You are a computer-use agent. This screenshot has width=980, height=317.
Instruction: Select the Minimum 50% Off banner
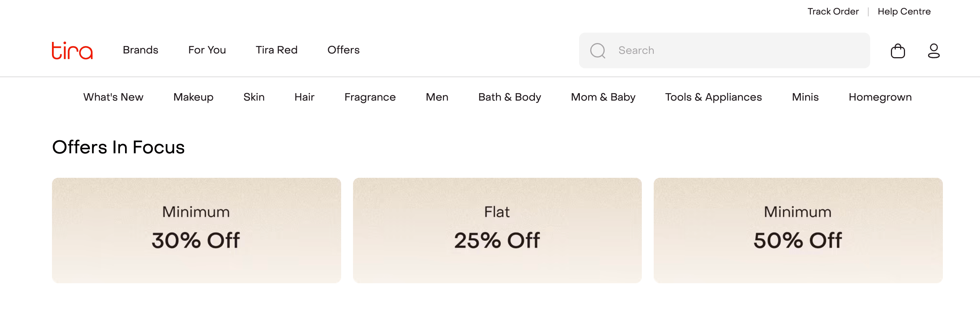coord(798,230)
